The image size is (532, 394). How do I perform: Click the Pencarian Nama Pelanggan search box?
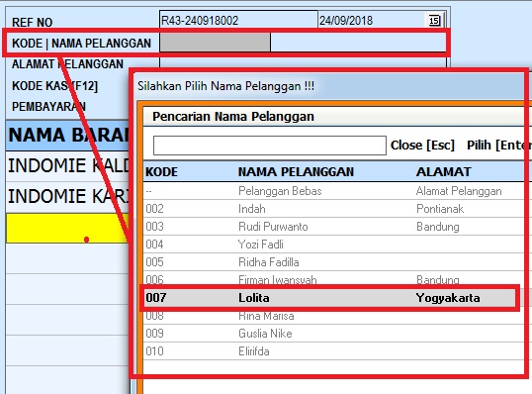(x=270, y=146)
